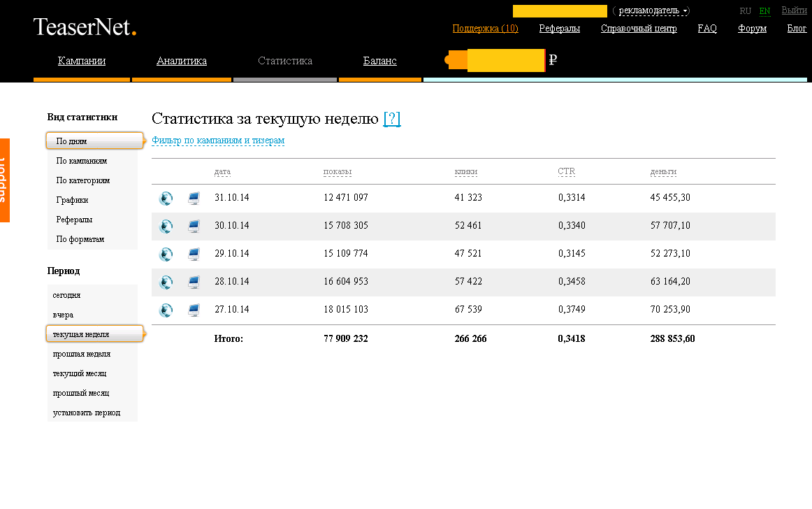Expand 'Фильтр по кампаниям и тизерам'
Image resolution: width=812 pixels, height=509 pixels.
[218, 141]
